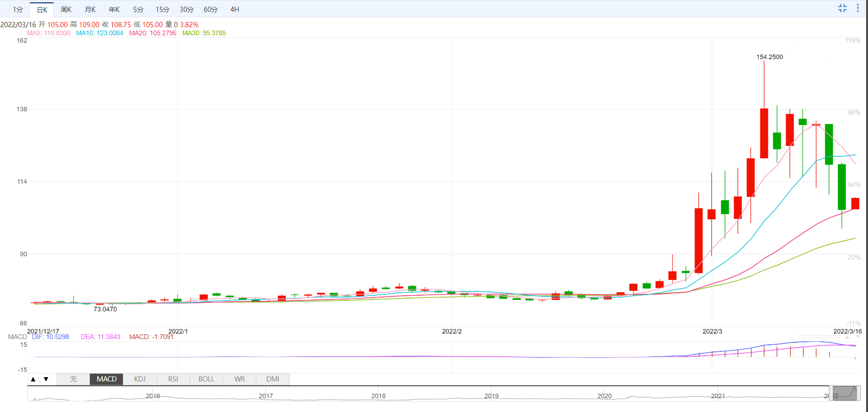Select the 15分 period tab
This screenshot has width=868, height=412.
click(162, 10)
